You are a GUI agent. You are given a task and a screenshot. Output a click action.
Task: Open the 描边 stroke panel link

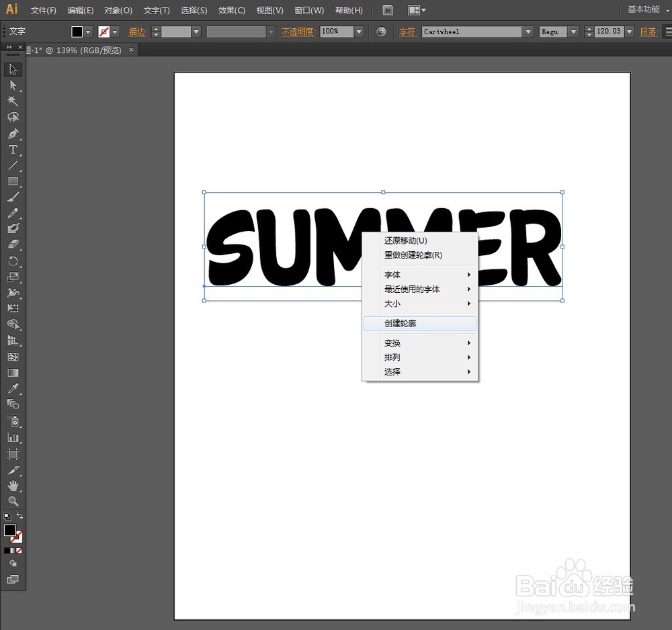click(138, 32)
